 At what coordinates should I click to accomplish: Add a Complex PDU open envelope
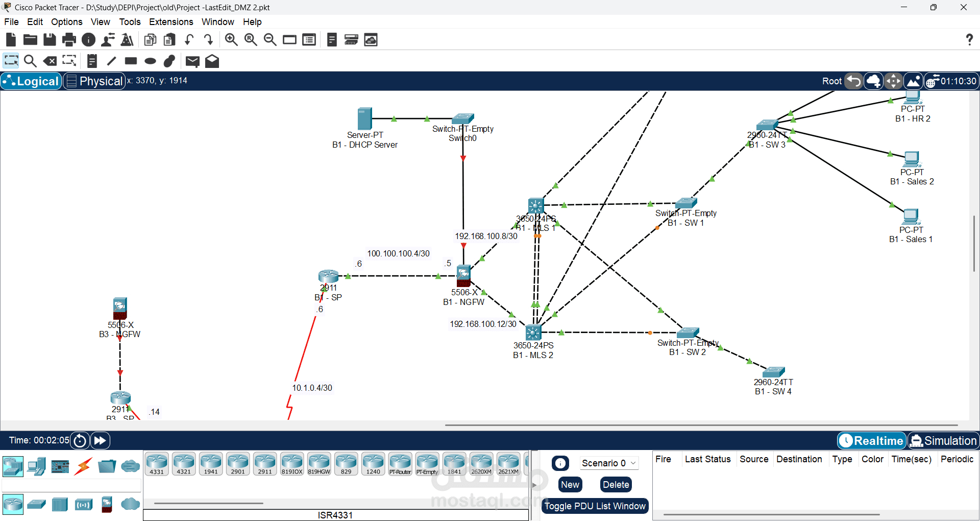[x=212, y=61]
